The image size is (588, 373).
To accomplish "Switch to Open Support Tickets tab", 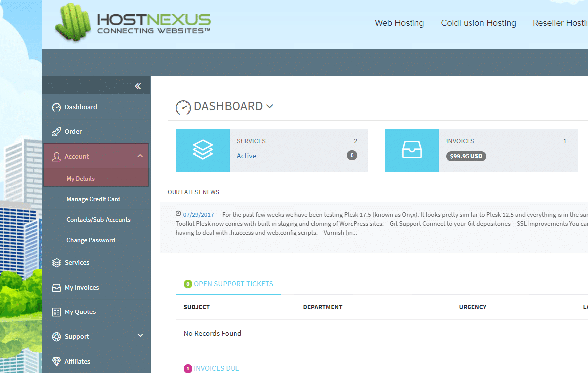I will point(233,284).
